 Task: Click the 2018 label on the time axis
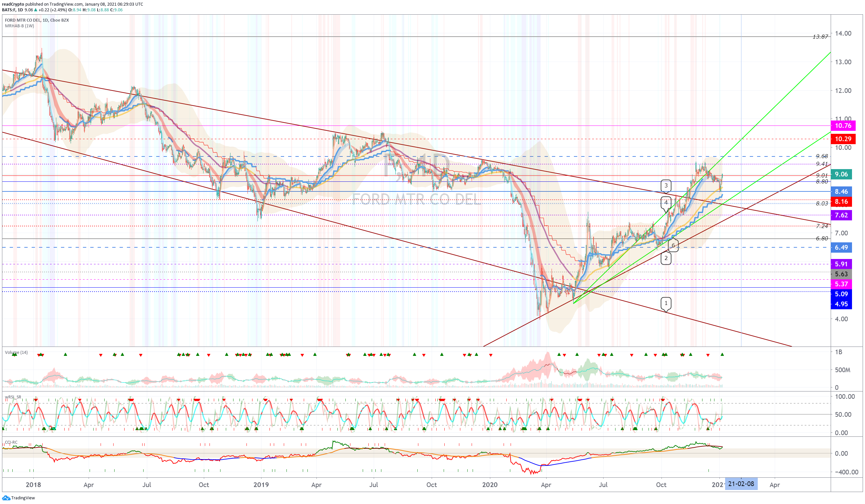click(x=33, y=485)
